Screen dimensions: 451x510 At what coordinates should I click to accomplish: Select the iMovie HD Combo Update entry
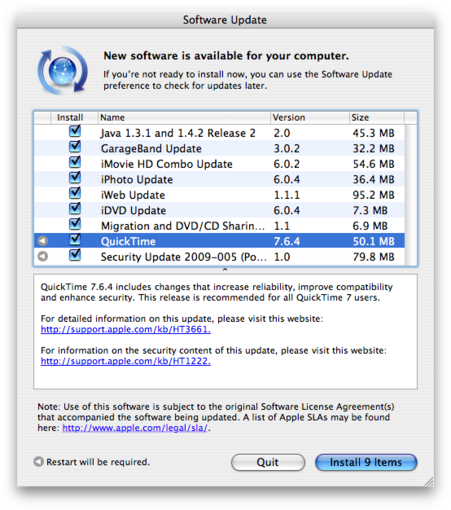[x=167, y=164]
